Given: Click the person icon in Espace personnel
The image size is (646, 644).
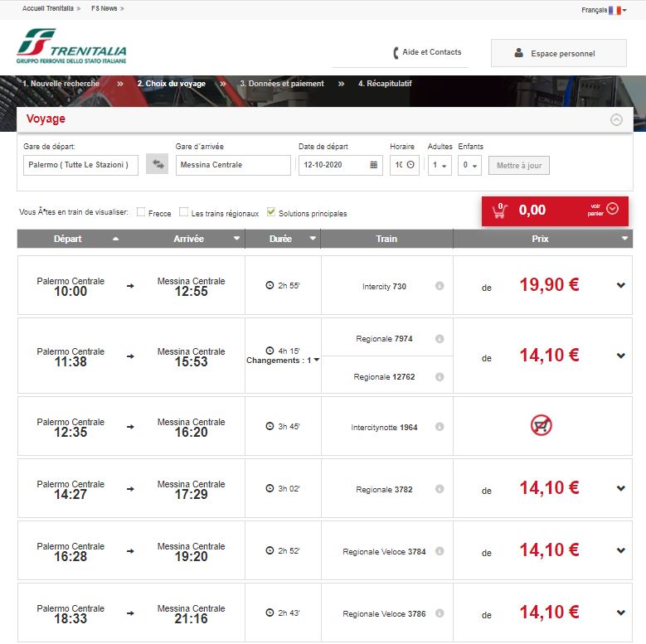Looking at the screenshot, I should point(519,53).
